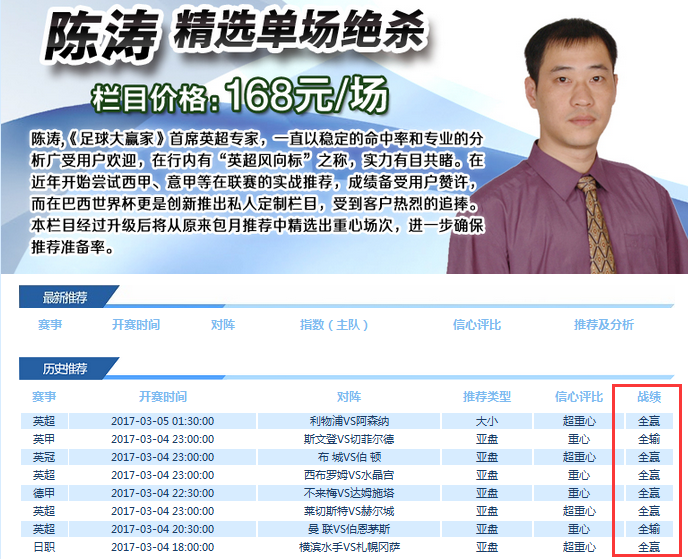Click the 大小 type cell for 利物浦VS阿森纳

487,421
